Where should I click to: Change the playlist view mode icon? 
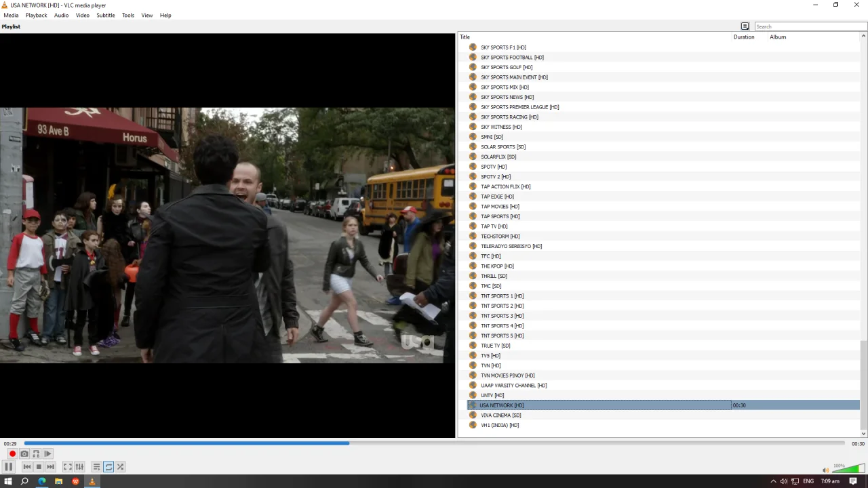745,26
